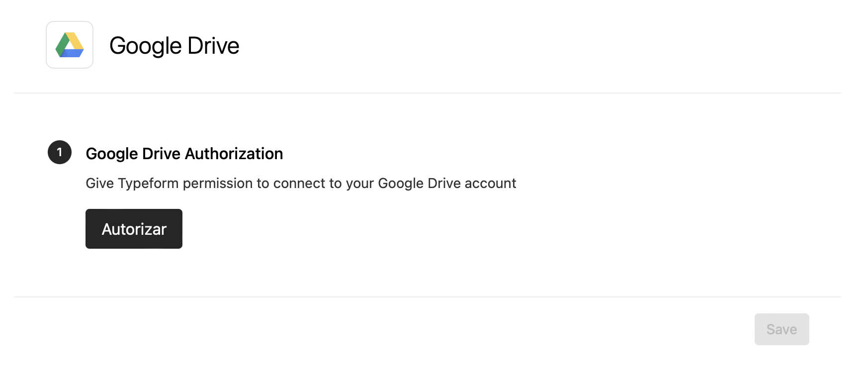Click the divider line below the header
Image resolution: width=868 pixels, height=384 pixels.
[x=434, y=92]
